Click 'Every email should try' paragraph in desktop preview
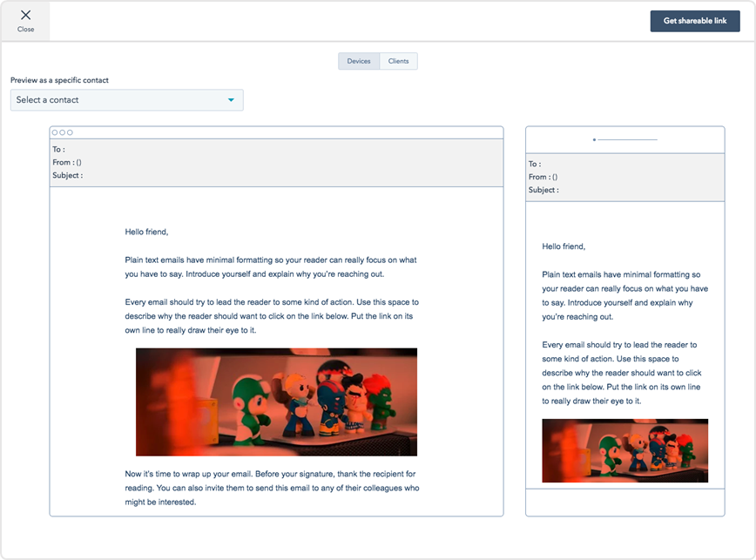This screenshot has height=560, width=756. (272, 316)
